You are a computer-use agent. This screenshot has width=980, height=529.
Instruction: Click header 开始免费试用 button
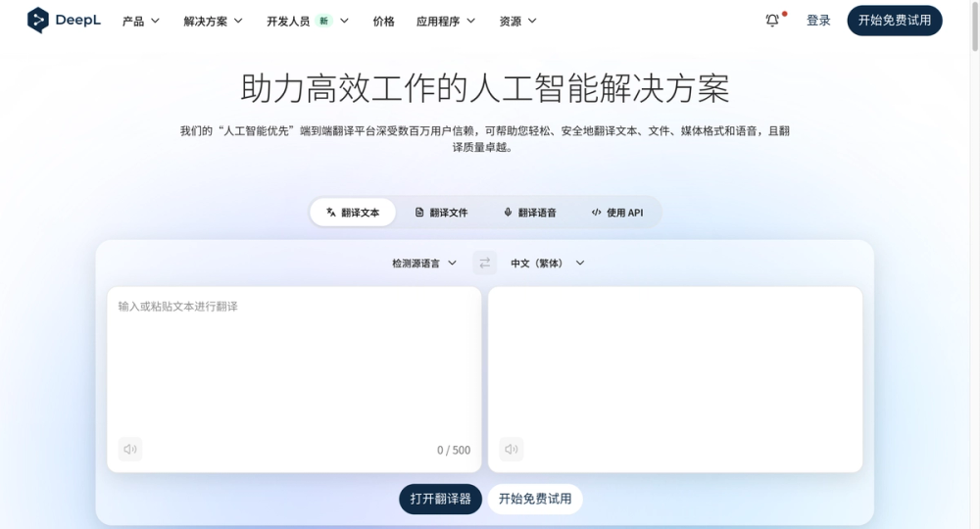click(x=895, y=20)
